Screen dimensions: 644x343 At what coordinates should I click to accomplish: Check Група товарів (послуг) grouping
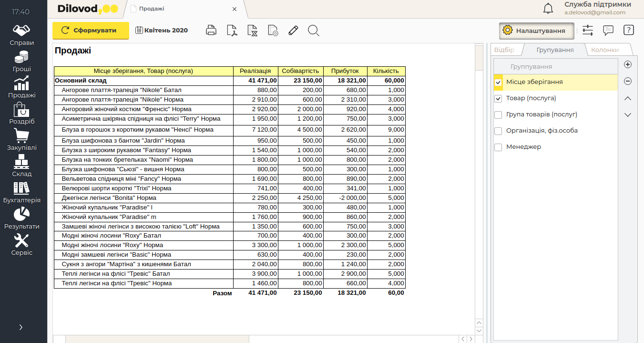coord(498,115)
